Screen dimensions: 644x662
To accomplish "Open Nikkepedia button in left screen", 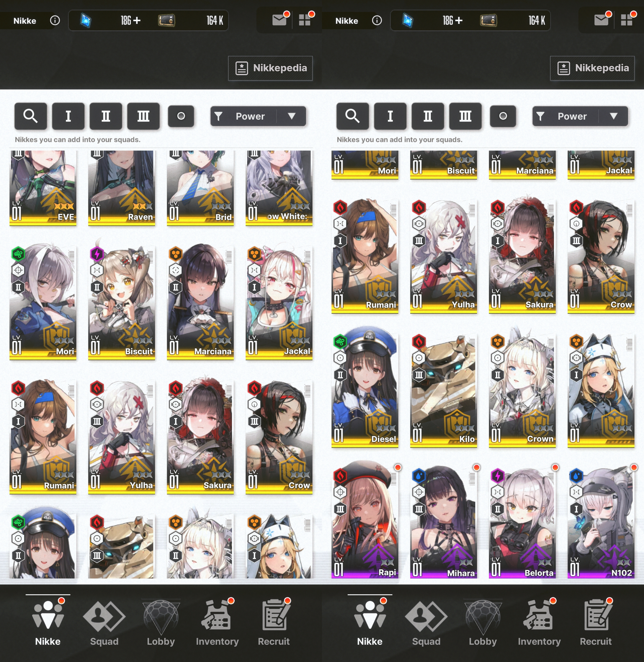I will [270, 68].
